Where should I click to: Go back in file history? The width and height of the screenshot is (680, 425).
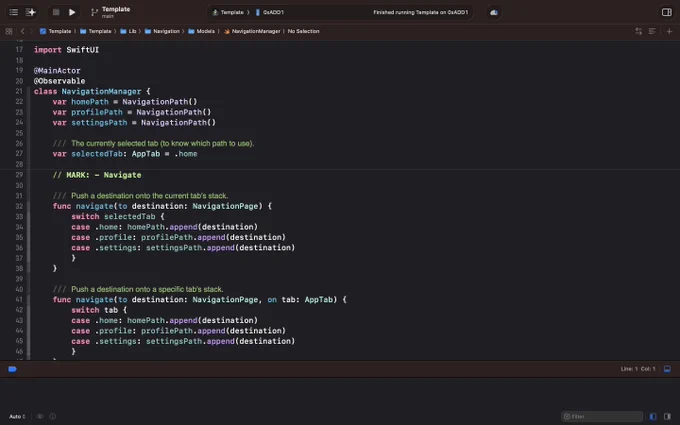coord(23,31)
